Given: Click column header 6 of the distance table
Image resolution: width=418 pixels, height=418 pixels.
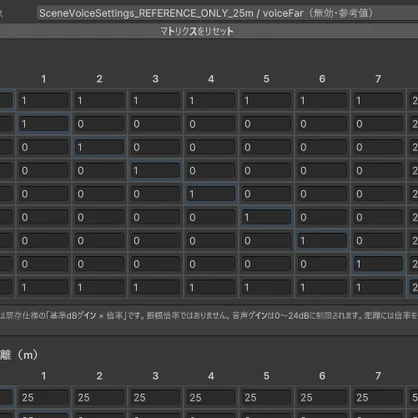Looking at the screenshot, I should point(322,376).
